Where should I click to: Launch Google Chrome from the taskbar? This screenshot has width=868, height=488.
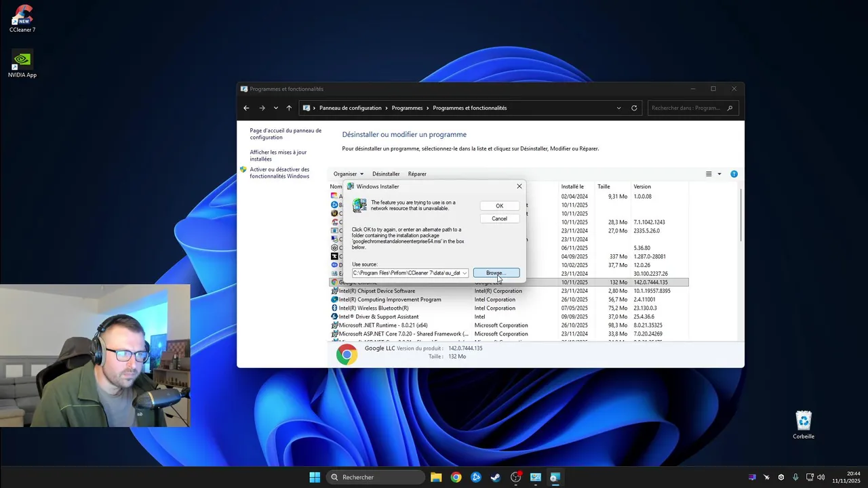[x=456, y=477]
